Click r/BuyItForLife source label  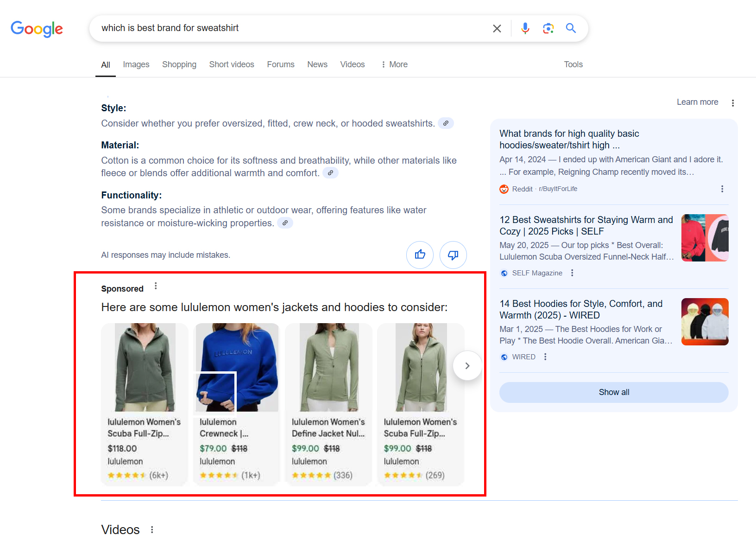558,189
